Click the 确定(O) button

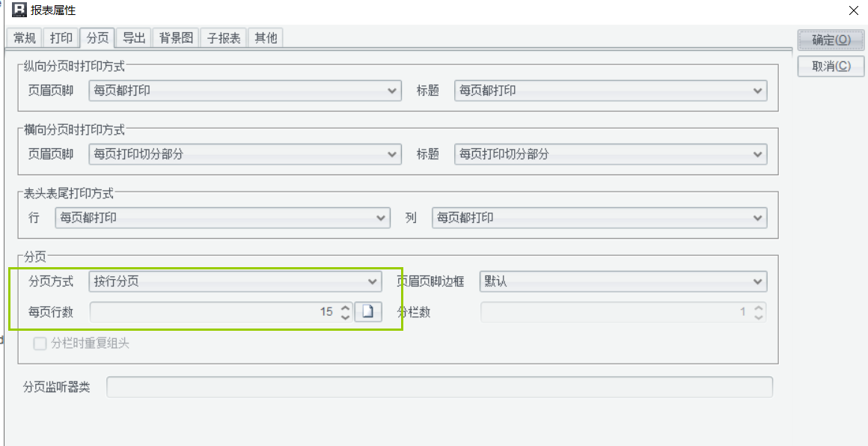point(831,40)
